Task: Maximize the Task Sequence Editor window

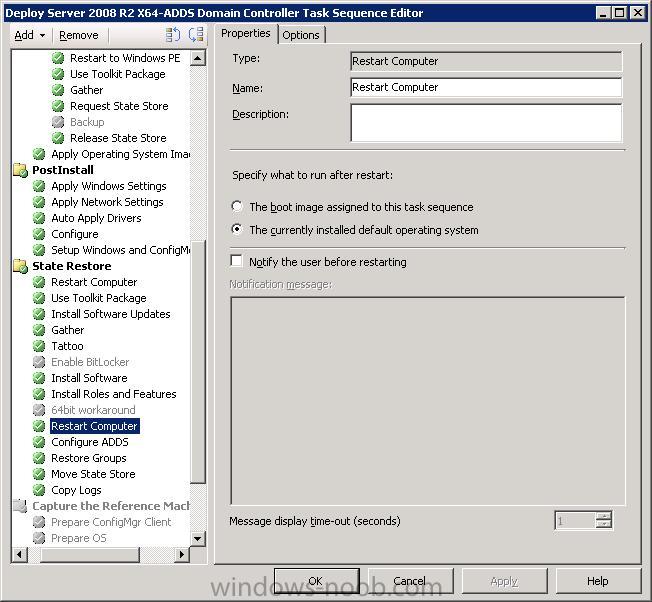Action: coord(619,13)
